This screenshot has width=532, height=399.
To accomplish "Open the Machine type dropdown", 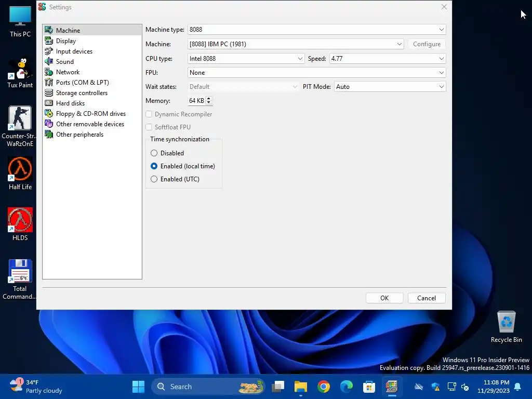I will pyautogui.click(x=316, y=30).
